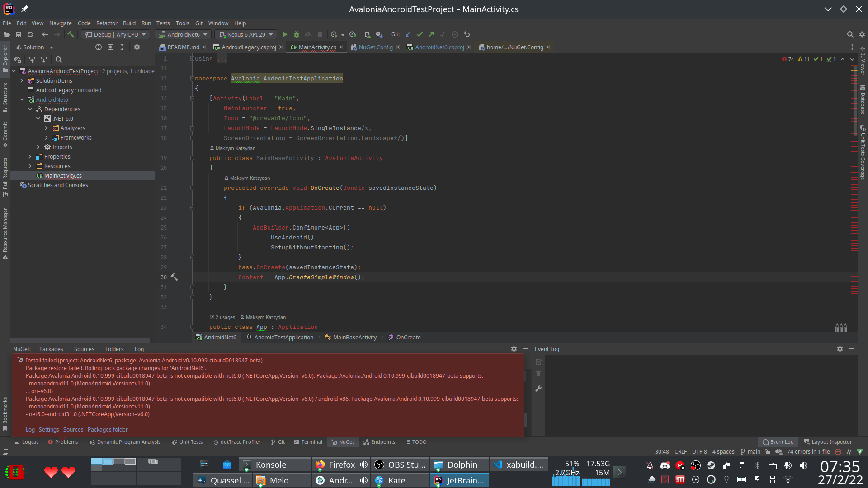Roll back changes with the undo arrow
868x488 pixels.
[467, 34]
